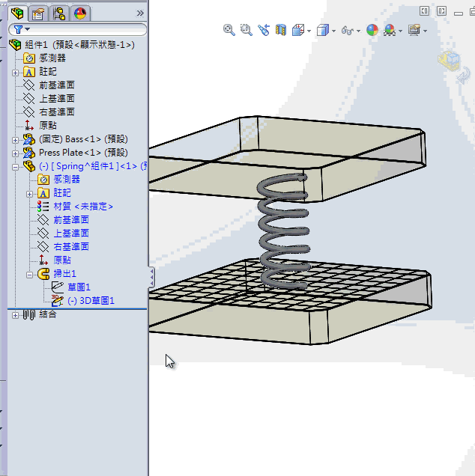Select Spring's 感測器 sensor folder
This screenshot has height=476, width=475.
[x=67, y=179]
